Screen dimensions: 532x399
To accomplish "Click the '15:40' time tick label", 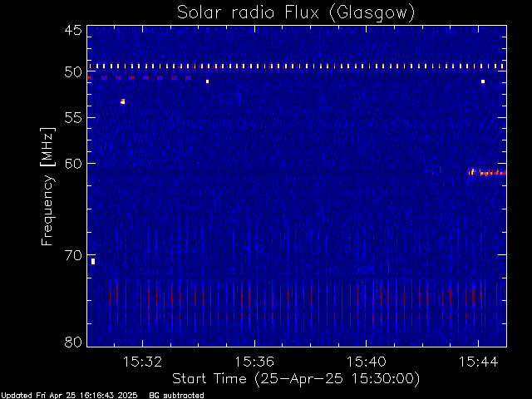I will [366, 362].
